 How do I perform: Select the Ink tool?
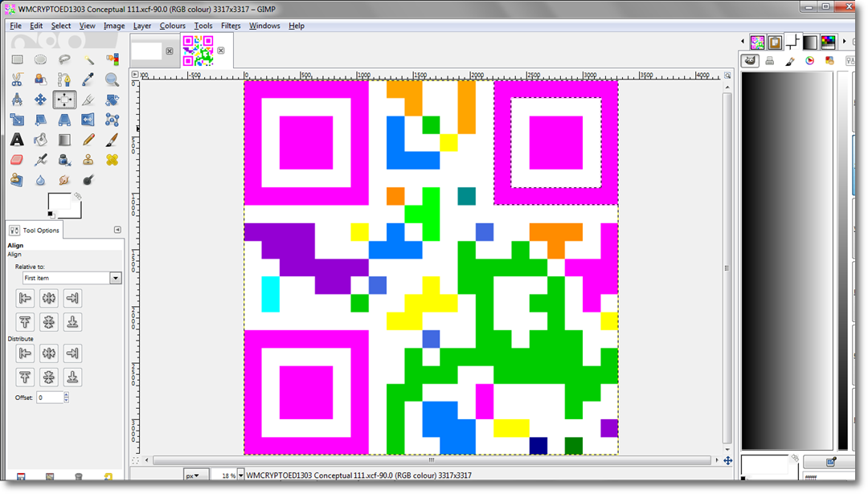coord(64,160)
